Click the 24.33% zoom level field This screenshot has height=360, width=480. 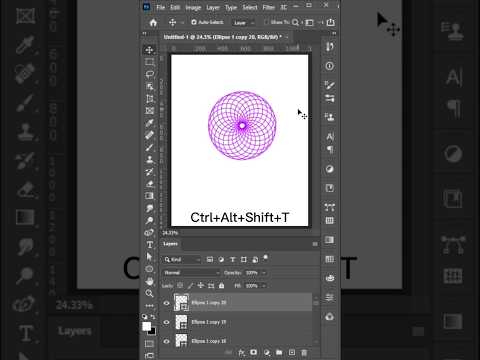coord(170,233)
